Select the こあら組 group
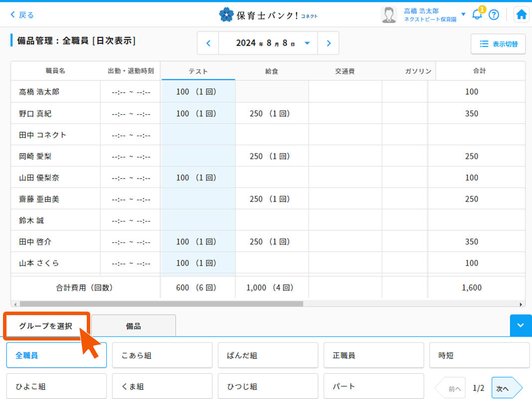 pos(162,356)
